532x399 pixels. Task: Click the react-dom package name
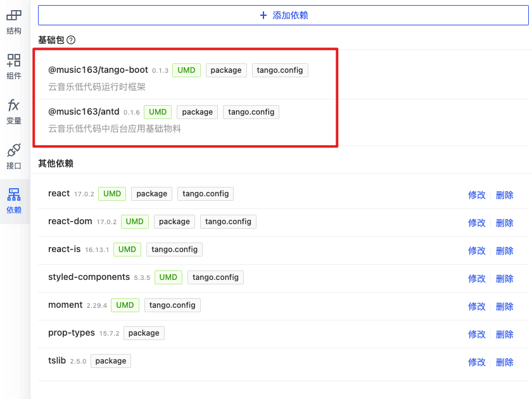click(70, 221)
